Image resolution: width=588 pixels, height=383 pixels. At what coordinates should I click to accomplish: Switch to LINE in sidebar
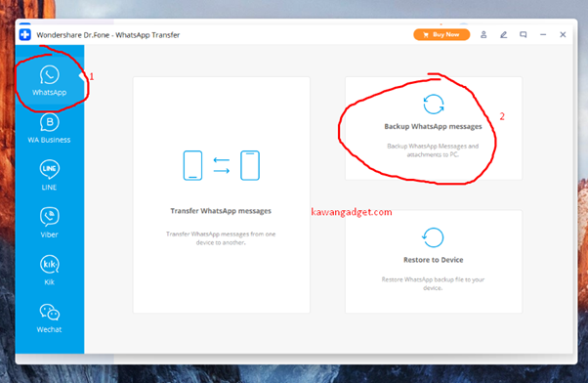click(x=49, y=175)
